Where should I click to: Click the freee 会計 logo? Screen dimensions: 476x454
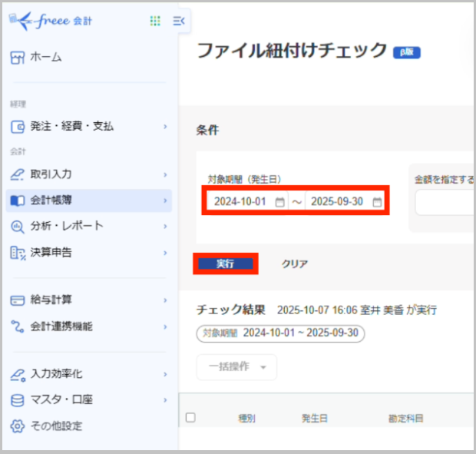[x=51, y=21]
